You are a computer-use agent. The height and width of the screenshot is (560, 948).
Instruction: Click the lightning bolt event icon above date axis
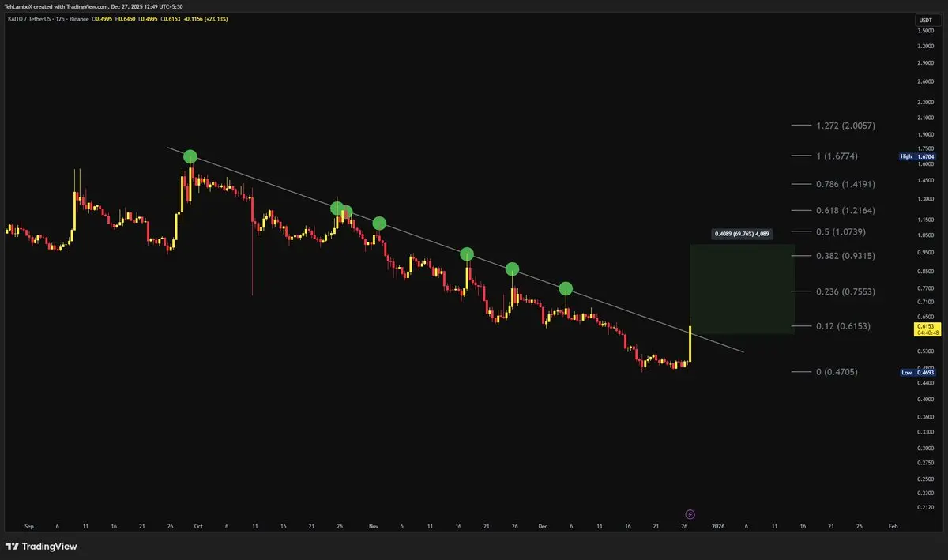pyautogui.click(x=690, y=513)
